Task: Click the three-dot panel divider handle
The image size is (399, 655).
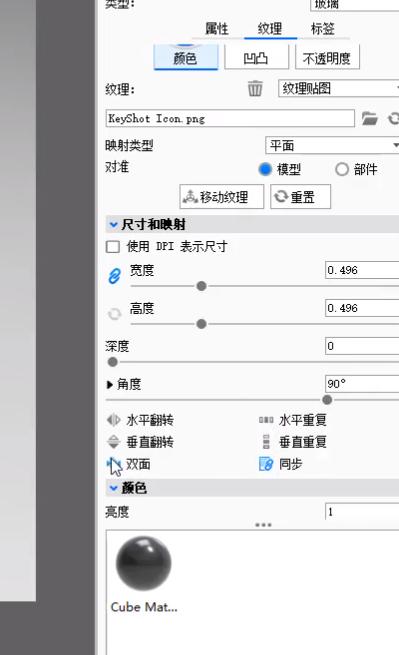Action: coord(263,525)
